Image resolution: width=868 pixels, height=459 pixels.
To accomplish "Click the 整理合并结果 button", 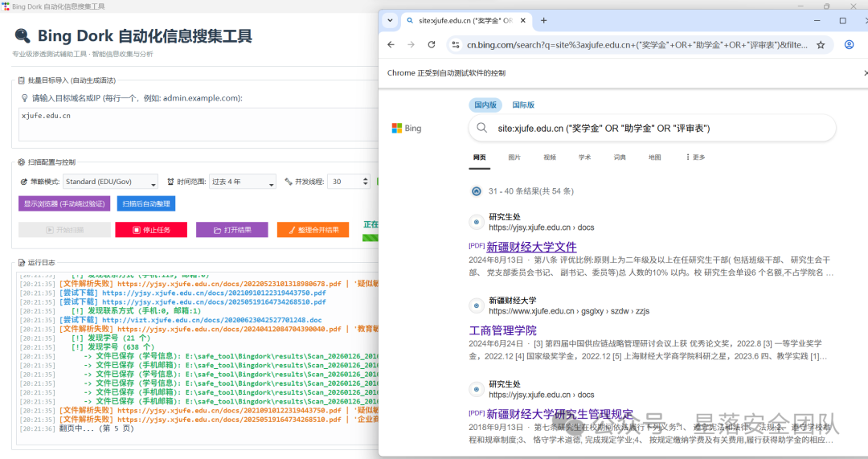I will [x=313, y=230].
